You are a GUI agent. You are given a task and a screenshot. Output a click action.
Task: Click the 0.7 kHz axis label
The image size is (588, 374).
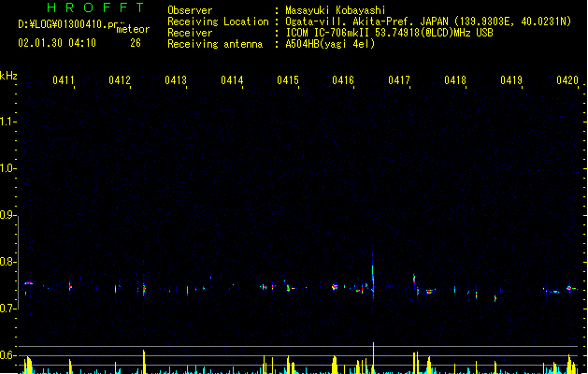7,309
